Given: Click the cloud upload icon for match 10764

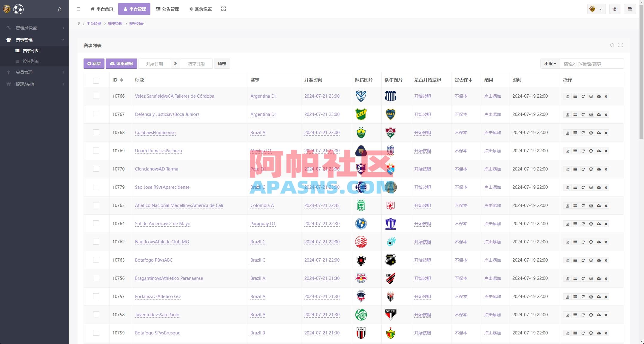Looking at the screenshot, I should (x=598, y=223).
